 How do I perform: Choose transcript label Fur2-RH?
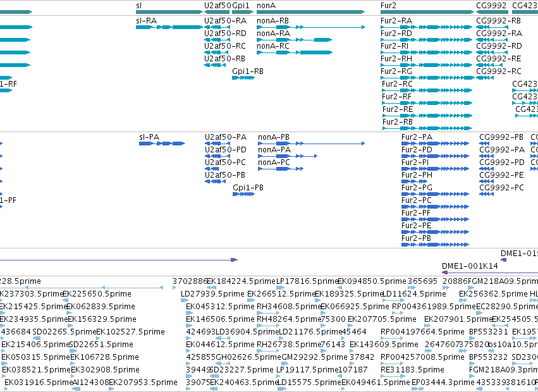point(396,59)
